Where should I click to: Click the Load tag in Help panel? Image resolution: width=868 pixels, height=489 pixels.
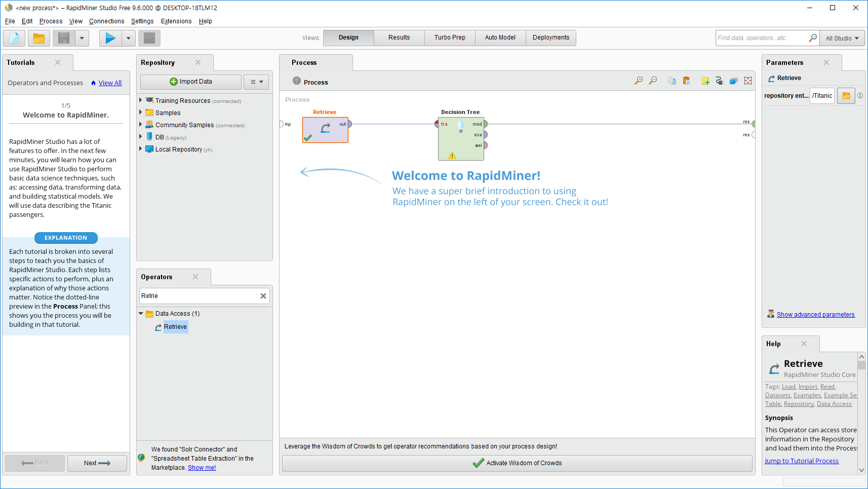[788, 387]
